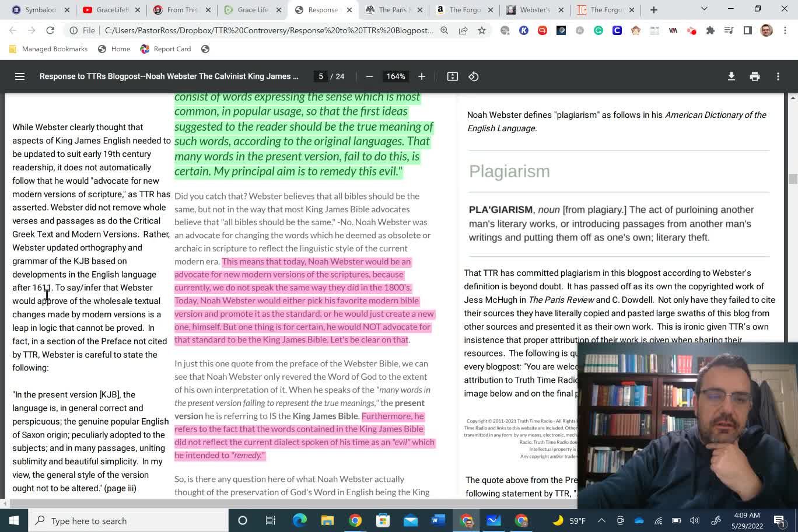
Task: Open the PDF viewer more actions menu
Action: [778, 76]
